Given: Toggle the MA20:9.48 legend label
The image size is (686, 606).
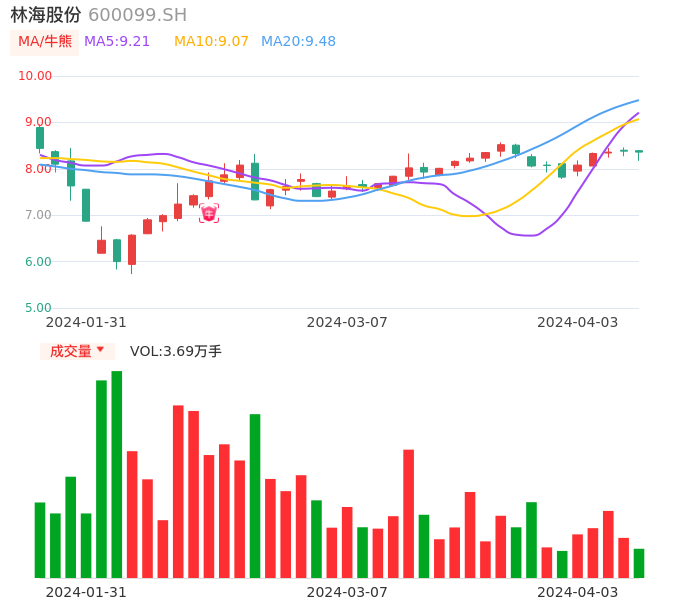Looking at the screenshot, I should pos(298,42).
